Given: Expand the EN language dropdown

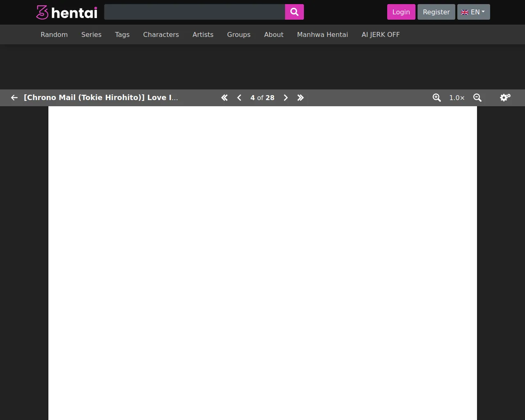Looking at the screenshot, I should pos(473,12).
